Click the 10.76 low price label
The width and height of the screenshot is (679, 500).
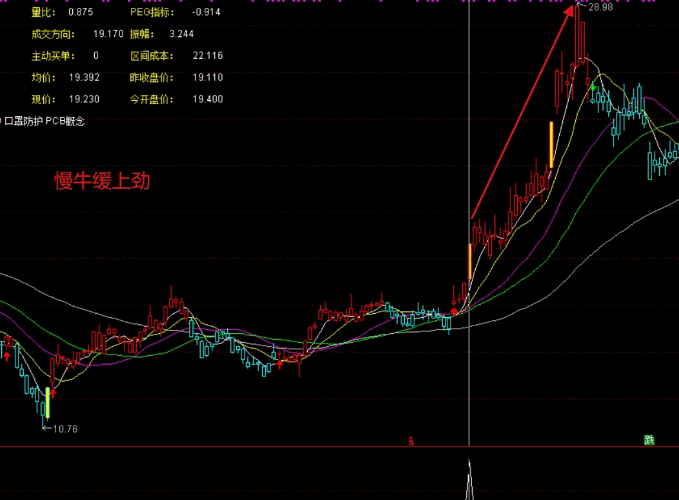[65, 429]
